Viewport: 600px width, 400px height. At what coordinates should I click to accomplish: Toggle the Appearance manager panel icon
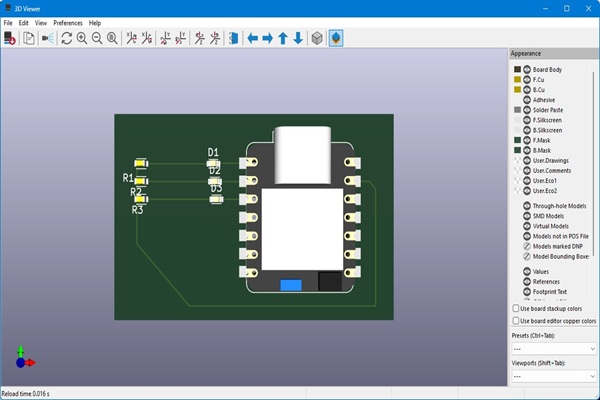coord(336,38)
